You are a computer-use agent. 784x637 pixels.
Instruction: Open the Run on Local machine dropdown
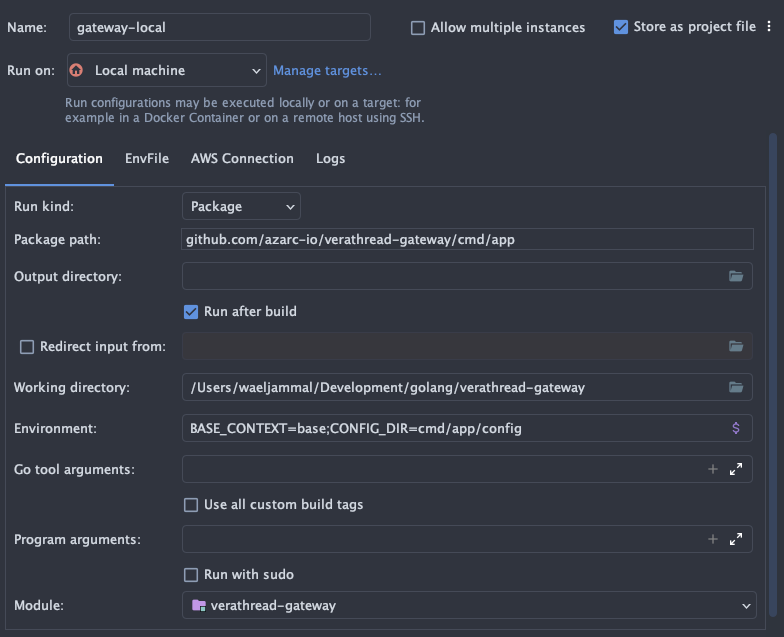click(x=166, y=70)
